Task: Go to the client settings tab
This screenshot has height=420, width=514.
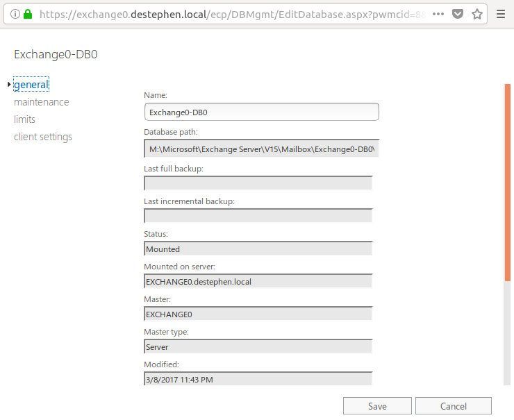Action: [x=43, y=137]
